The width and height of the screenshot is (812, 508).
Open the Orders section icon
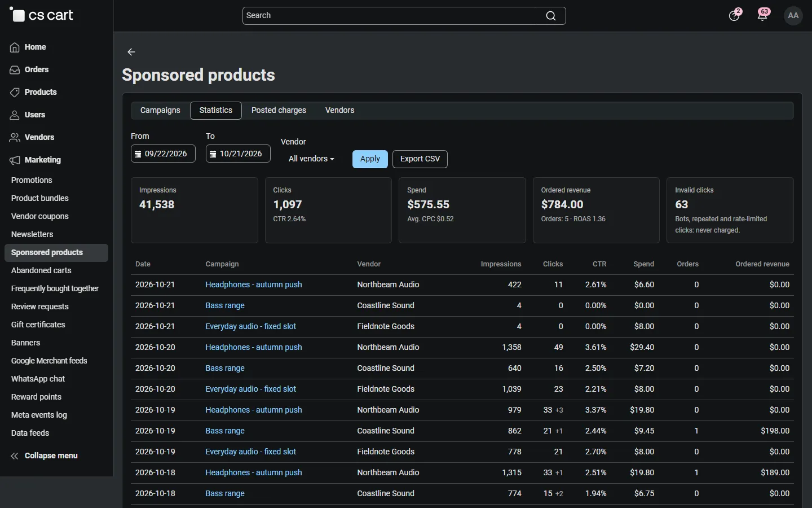tap(15, 70)
